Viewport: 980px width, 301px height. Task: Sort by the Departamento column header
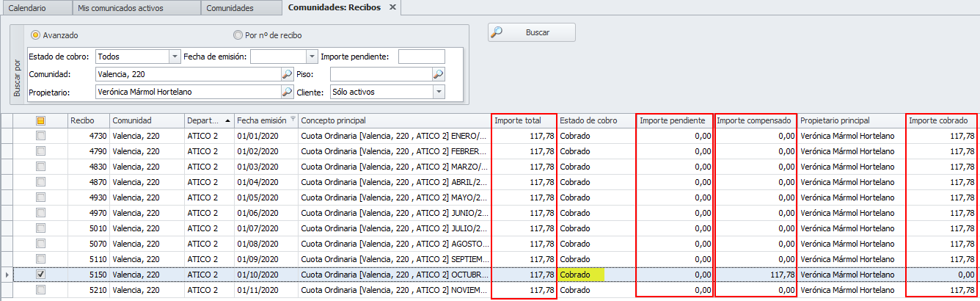click(x=209, y=120)
